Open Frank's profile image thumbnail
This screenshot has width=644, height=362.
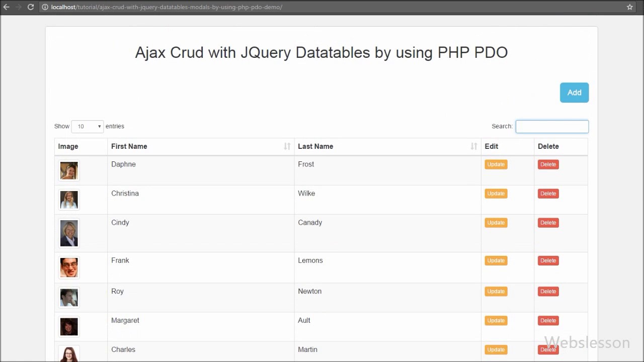pos(69,267)
